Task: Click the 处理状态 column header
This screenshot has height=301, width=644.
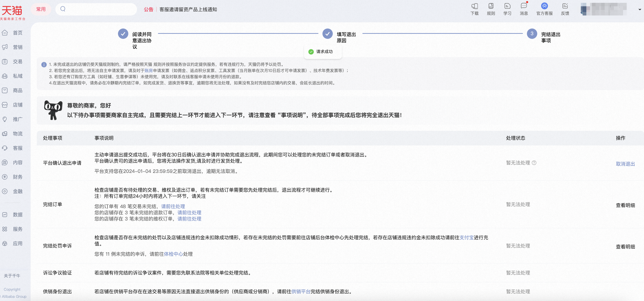Action: (x=516, y=138)
